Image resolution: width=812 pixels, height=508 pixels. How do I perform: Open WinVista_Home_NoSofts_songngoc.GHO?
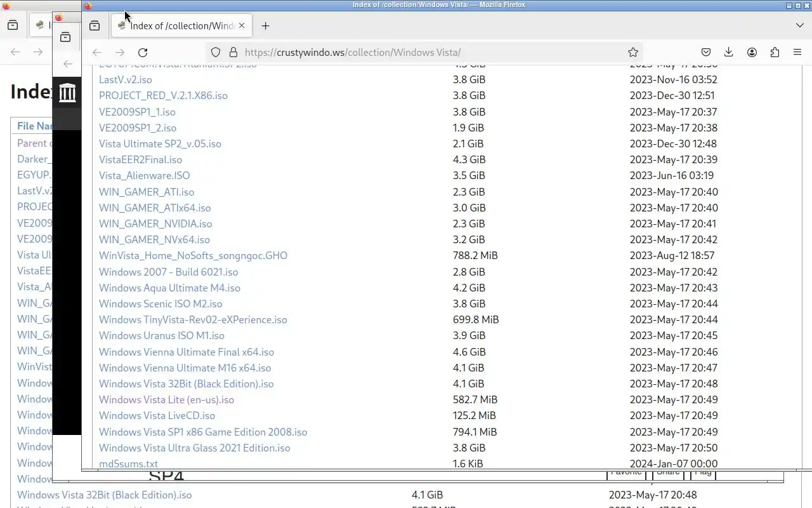tap(193, 255)
